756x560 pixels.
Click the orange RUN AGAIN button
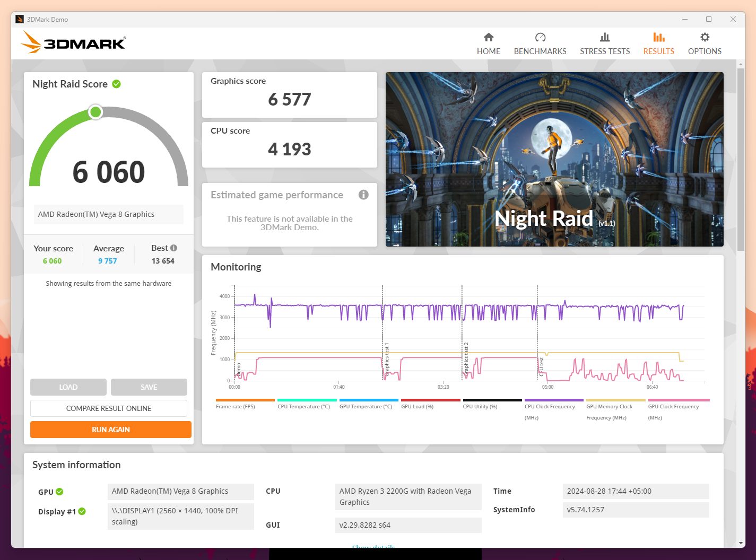coord(111,430)
